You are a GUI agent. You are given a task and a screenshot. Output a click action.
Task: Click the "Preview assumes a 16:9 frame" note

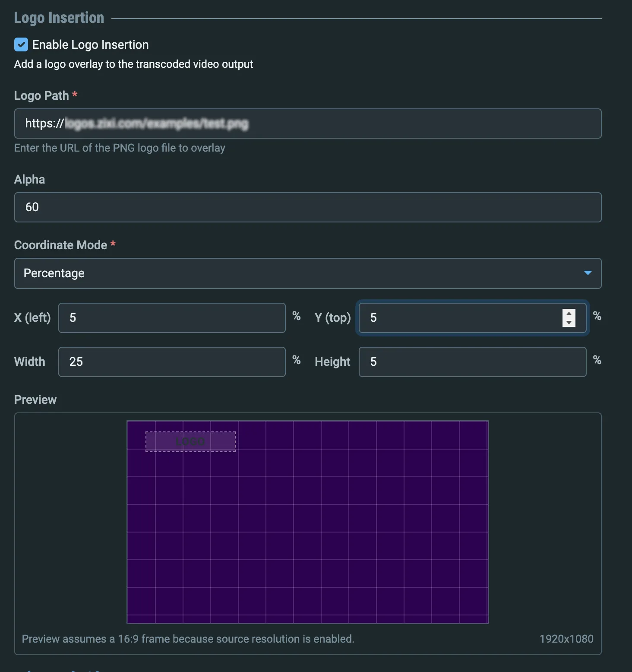(188, 639)
